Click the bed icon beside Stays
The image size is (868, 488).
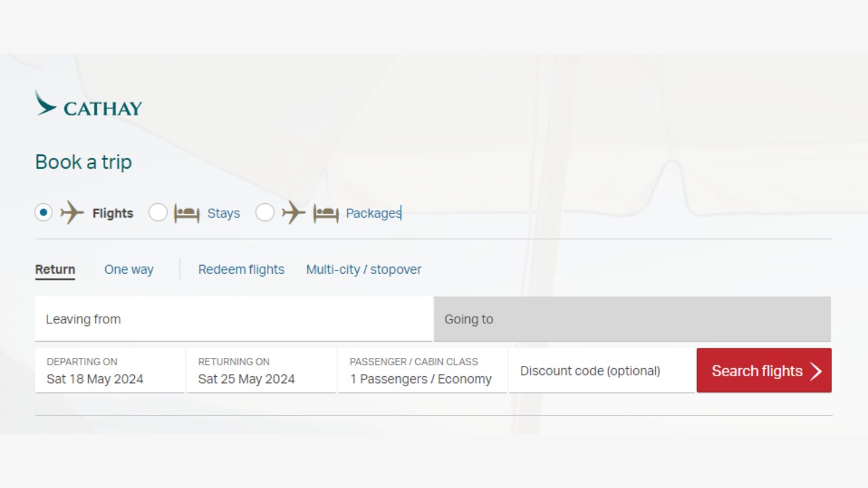click(185, 213)
